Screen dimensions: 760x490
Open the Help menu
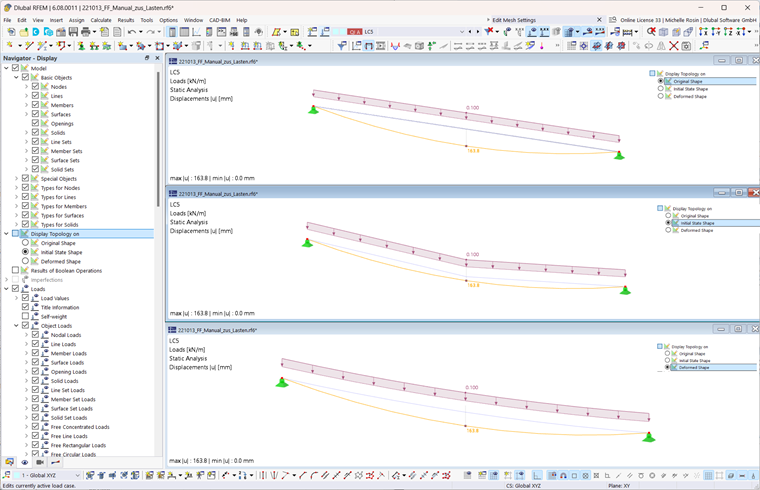242,20
